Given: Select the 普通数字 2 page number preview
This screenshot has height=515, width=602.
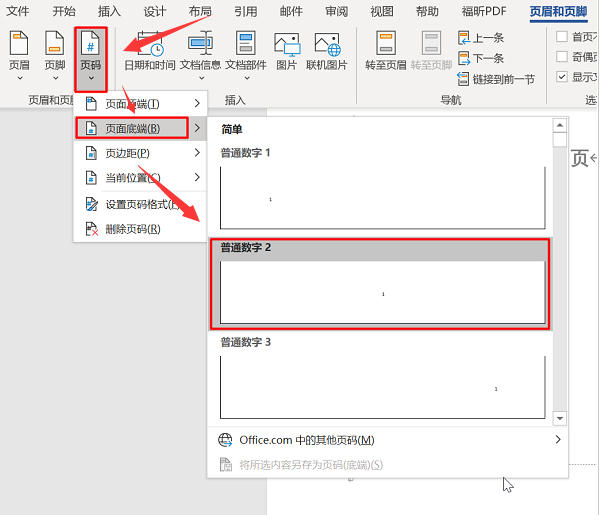Looking at the screenshot, I should 382,293.
